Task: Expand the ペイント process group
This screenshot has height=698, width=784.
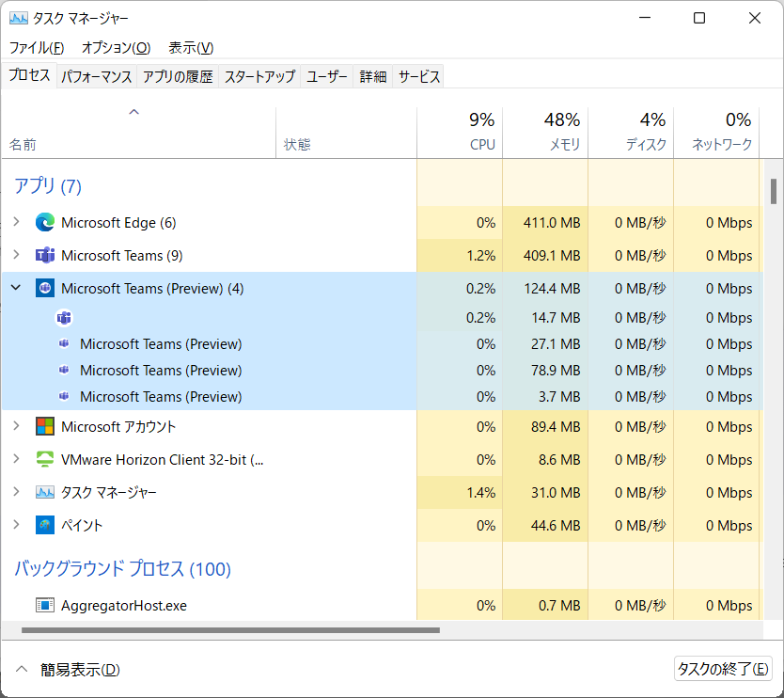Action: pos(16,525)
